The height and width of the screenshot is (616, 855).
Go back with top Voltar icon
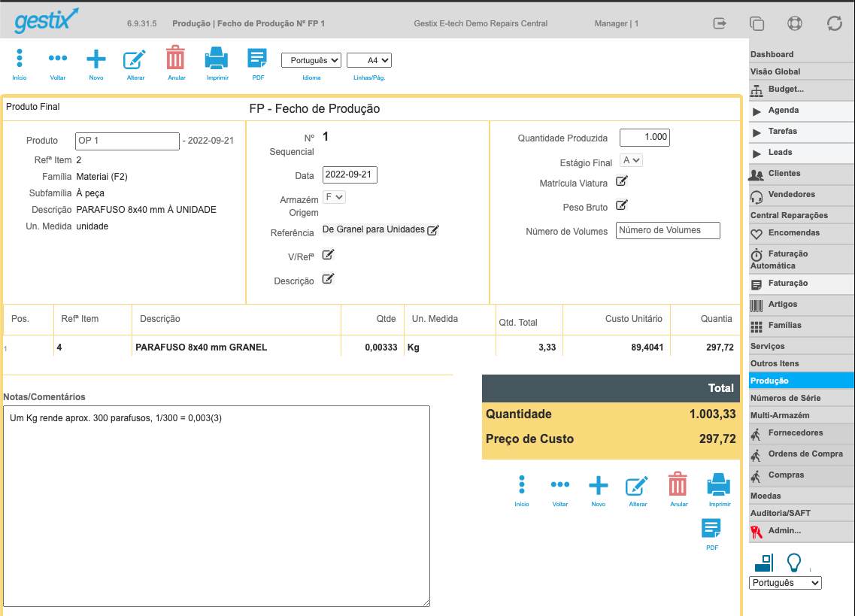[x=58, y=59]
